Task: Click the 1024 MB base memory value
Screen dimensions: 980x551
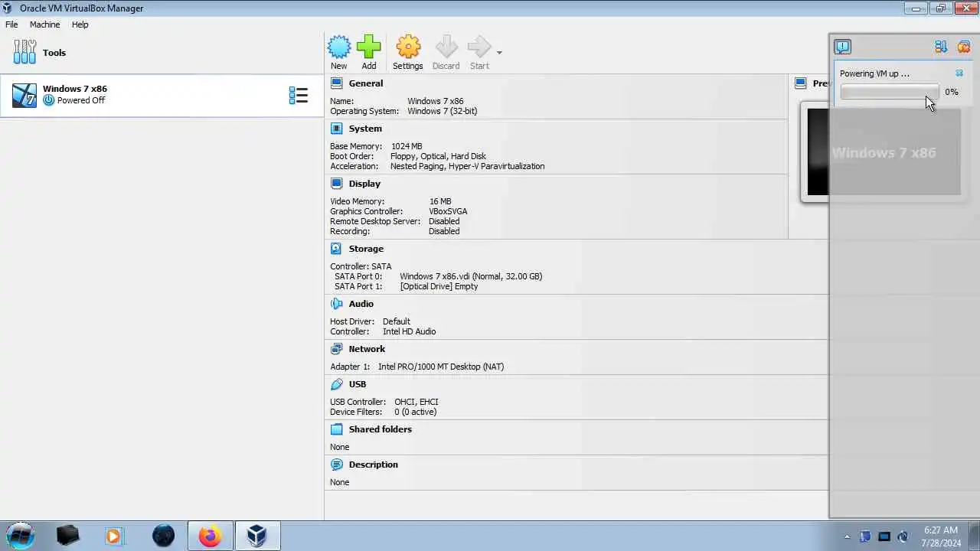Action: coord(407,146)
